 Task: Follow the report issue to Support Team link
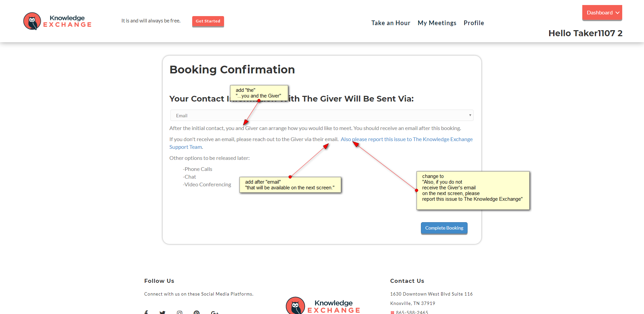tap(413, 139)
